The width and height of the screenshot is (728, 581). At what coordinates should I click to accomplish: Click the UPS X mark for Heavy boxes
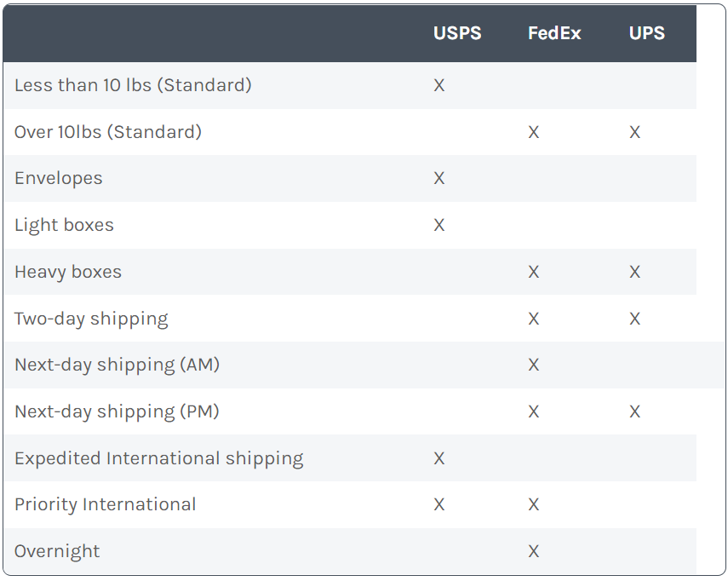[634, 272]
